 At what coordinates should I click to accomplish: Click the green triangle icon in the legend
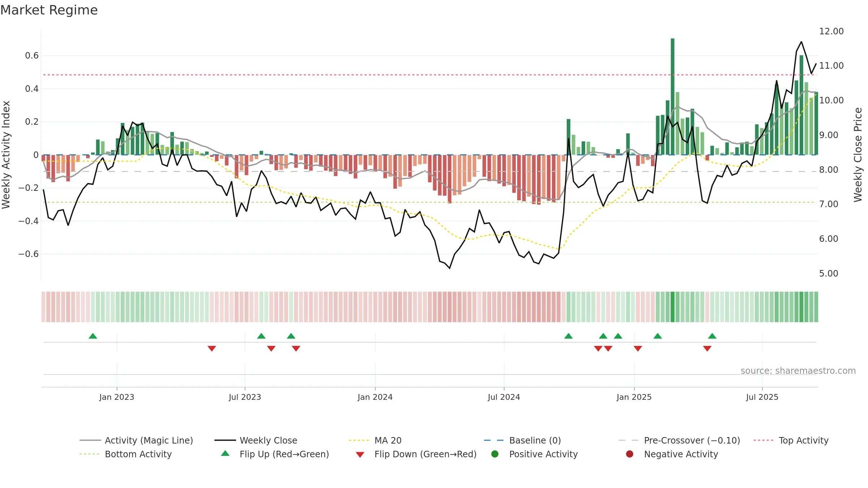(225, 453)
